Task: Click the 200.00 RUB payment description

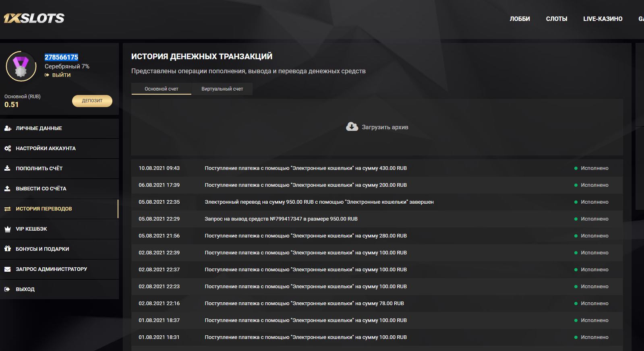Action: pyautogui.click(x=306, y=185)
